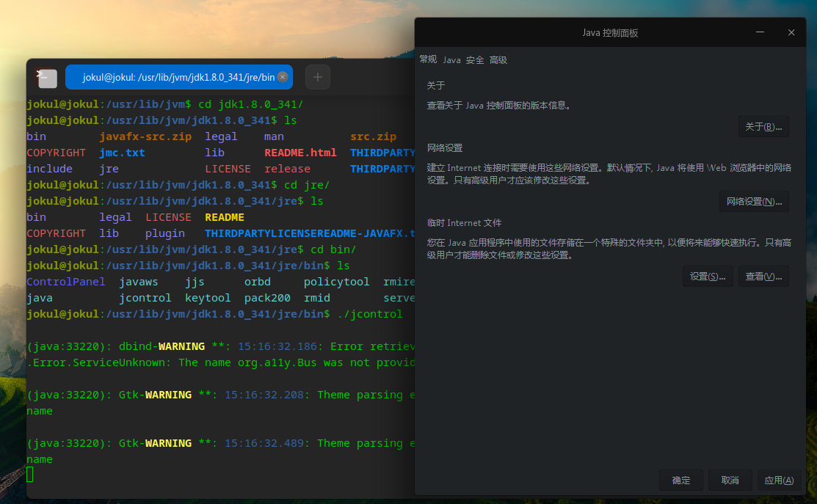Screen dimensions: 817x504
Task: Minimize the Java 控制面板 window
Action: [x=760, y=32]
